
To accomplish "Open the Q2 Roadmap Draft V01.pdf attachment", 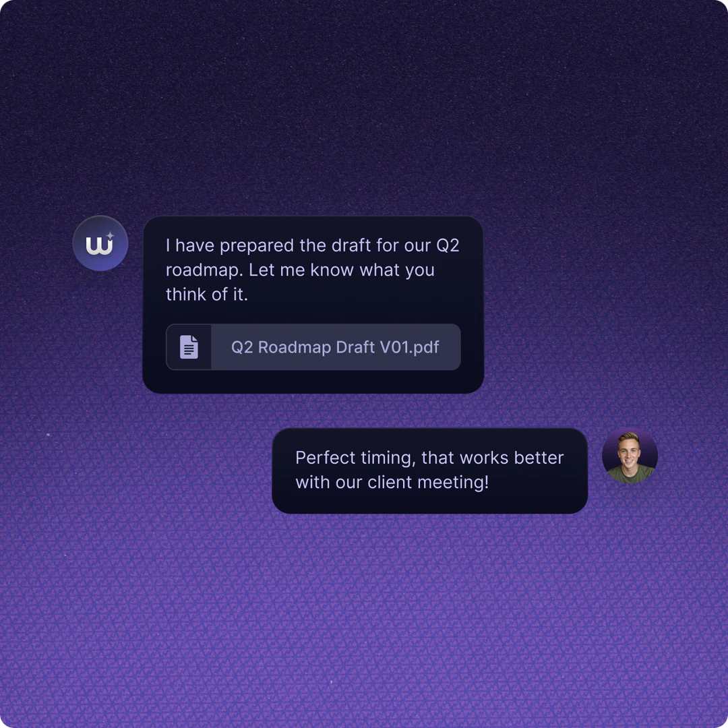I will point(335,347).
